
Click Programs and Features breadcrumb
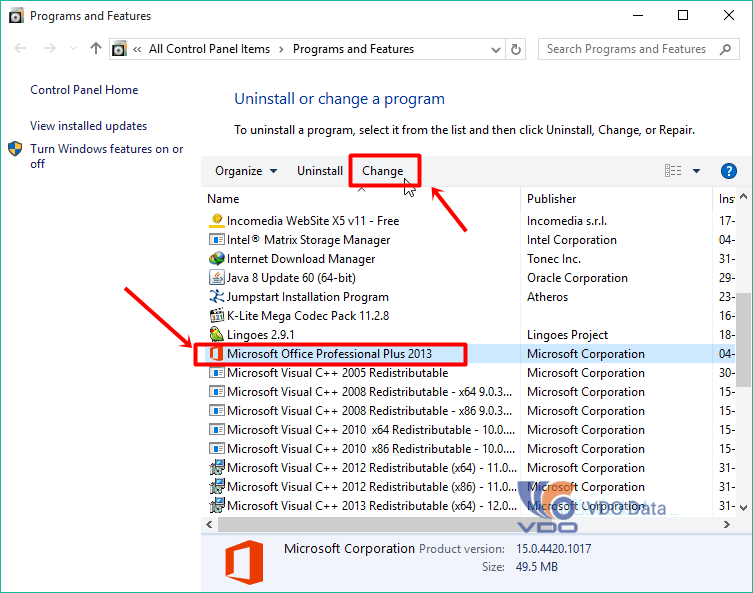(353, 49)
